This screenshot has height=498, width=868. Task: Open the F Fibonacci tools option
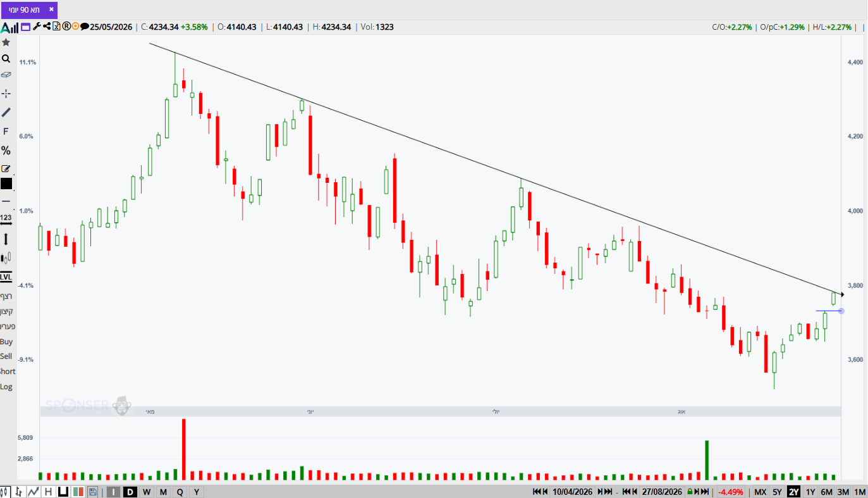[6, 132]
